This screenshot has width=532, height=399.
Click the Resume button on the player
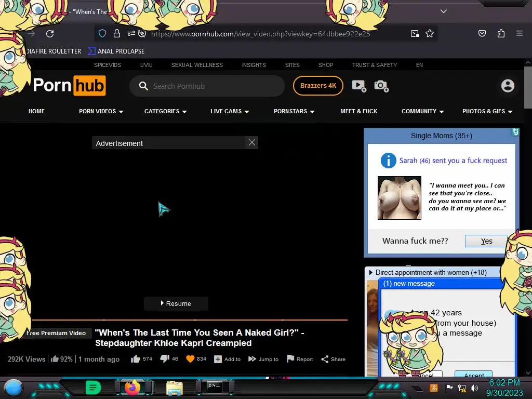(176, 303)
